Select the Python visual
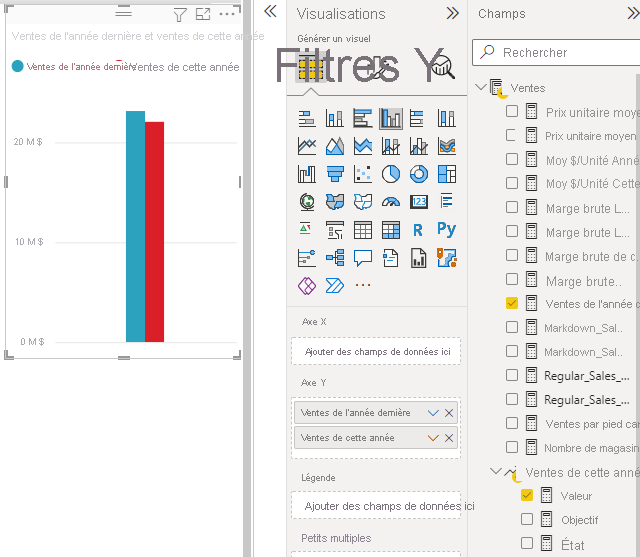640x557 pixels. coord(447,230)
